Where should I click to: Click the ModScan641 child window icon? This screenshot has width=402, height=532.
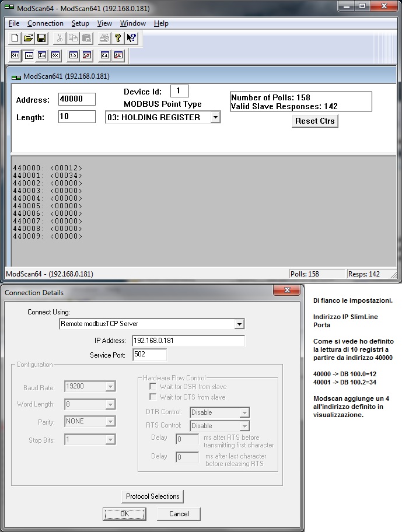16,77
